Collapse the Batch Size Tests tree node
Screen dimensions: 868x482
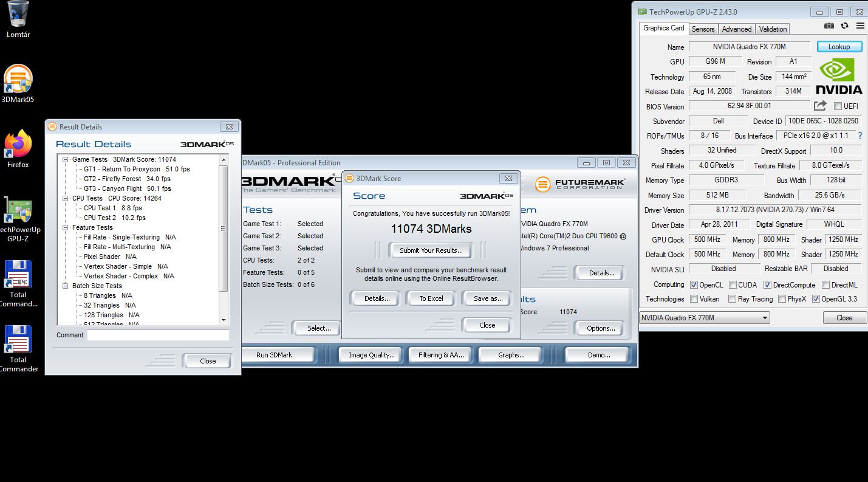[x=66, y=286]
